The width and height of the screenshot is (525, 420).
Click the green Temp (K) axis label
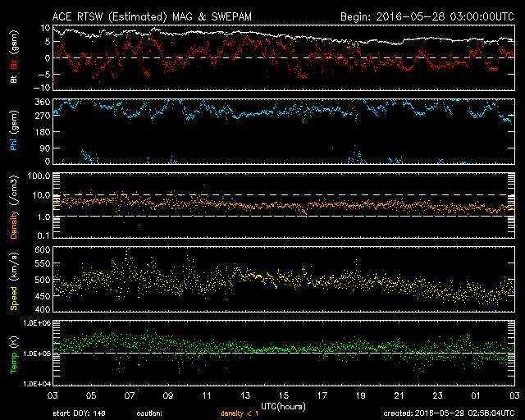tap(14, 353)
